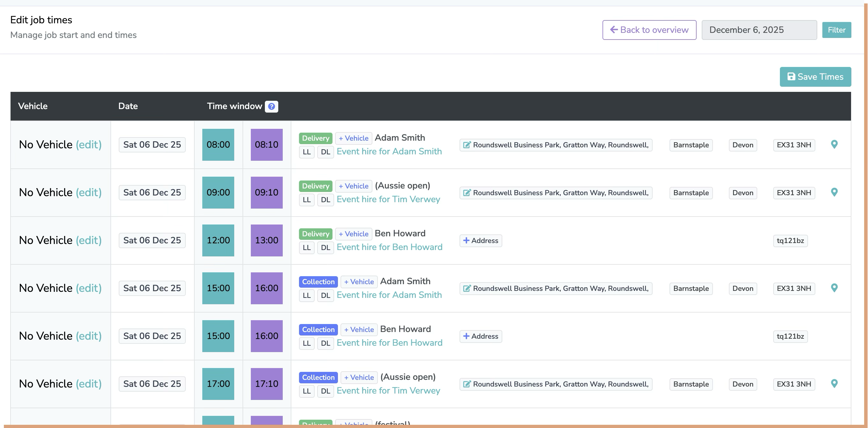
Task: Apply the date Filter
Action: click(836, 30)
